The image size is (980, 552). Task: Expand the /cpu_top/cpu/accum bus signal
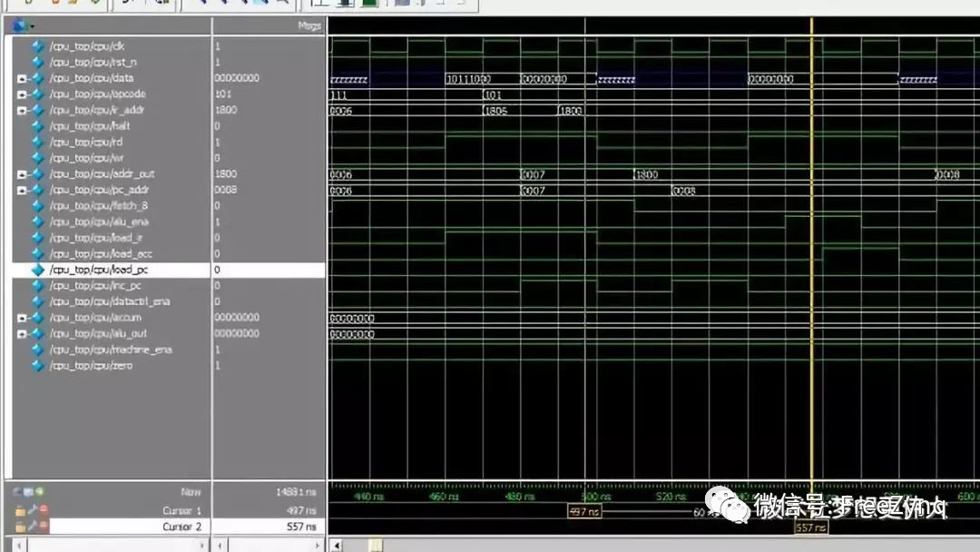[x=22, y=318]
